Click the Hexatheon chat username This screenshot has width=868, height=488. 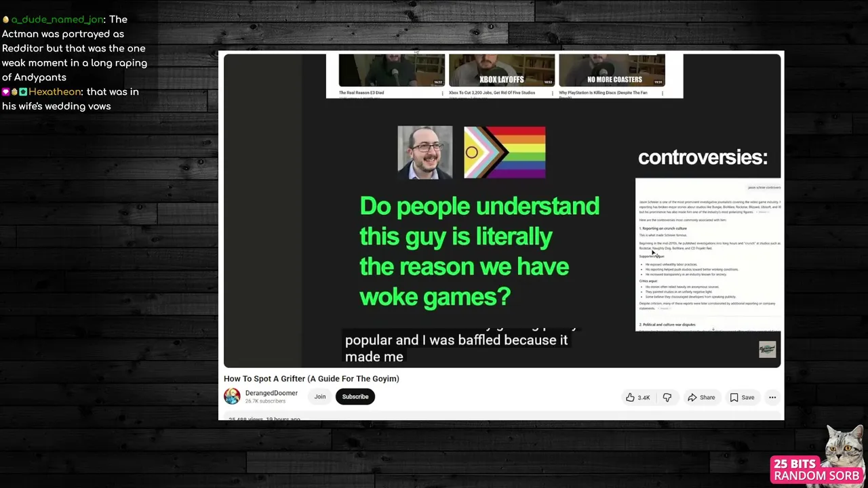pos(54,91)
